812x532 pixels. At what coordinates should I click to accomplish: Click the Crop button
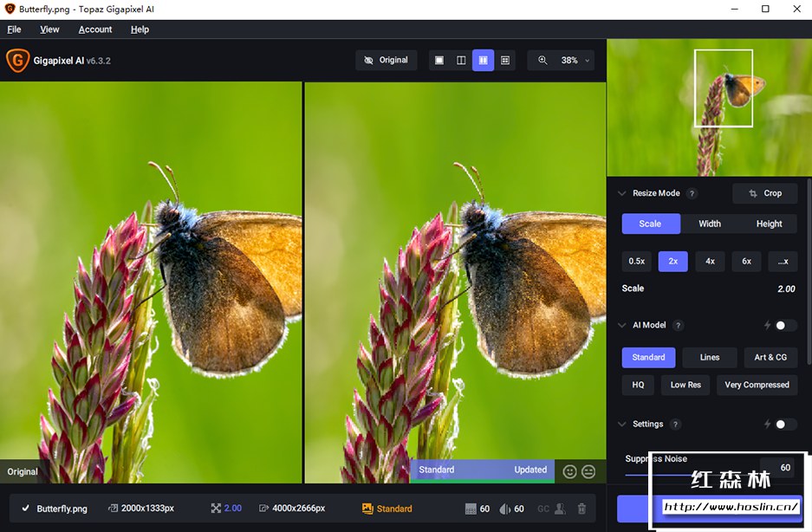pyautogui.click(x=764, y=193)
